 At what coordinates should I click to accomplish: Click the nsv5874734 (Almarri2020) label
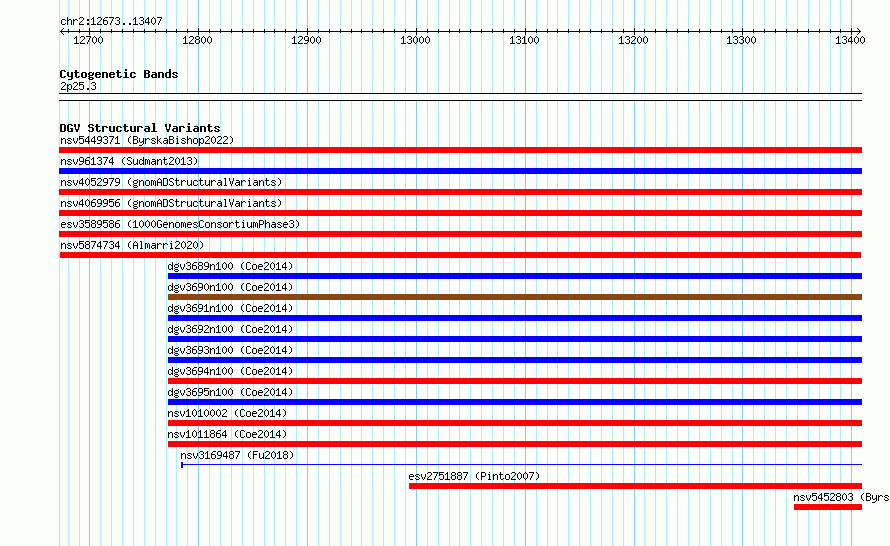point(132,245)
